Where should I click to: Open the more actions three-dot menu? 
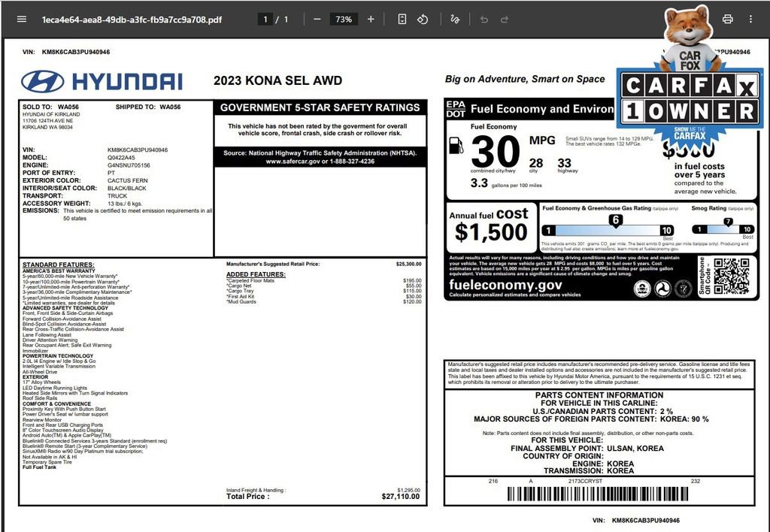750,19
